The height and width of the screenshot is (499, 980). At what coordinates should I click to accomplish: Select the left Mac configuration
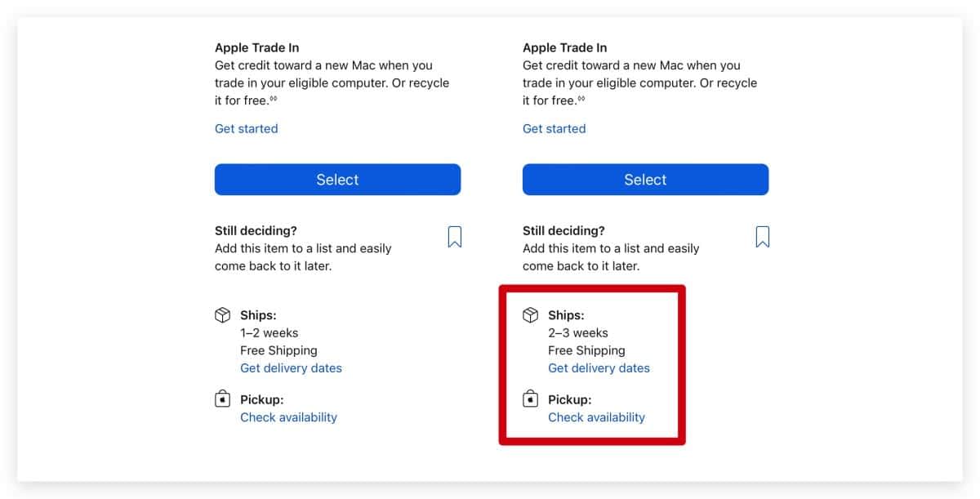[x=337, y=180]
